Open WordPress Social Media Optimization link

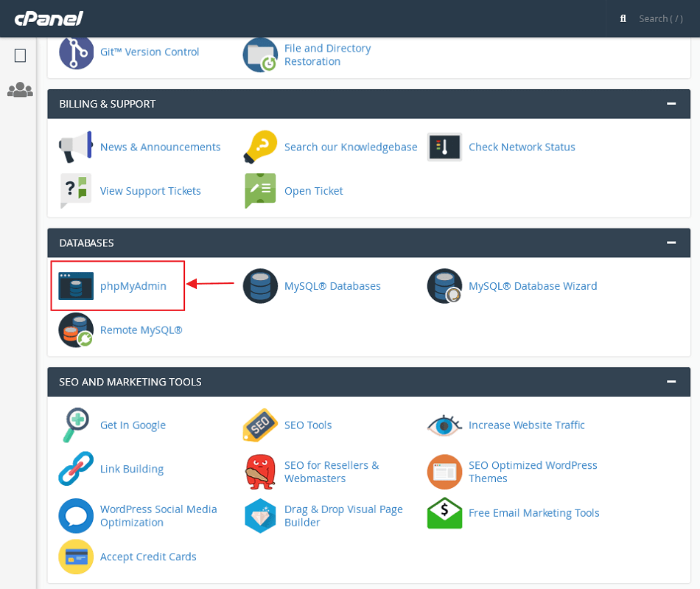click(x=158, y=516)
